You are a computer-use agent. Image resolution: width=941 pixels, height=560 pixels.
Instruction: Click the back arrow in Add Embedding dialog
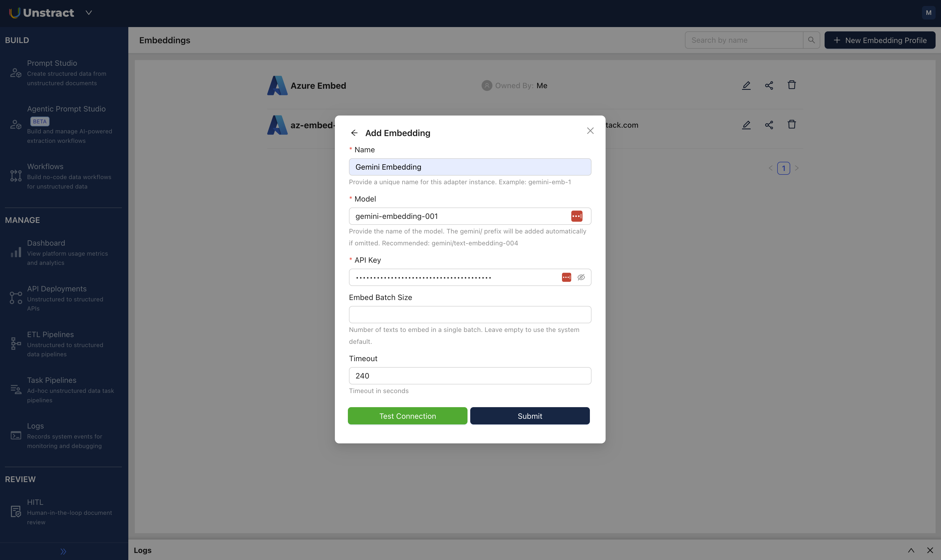point(354,133)
